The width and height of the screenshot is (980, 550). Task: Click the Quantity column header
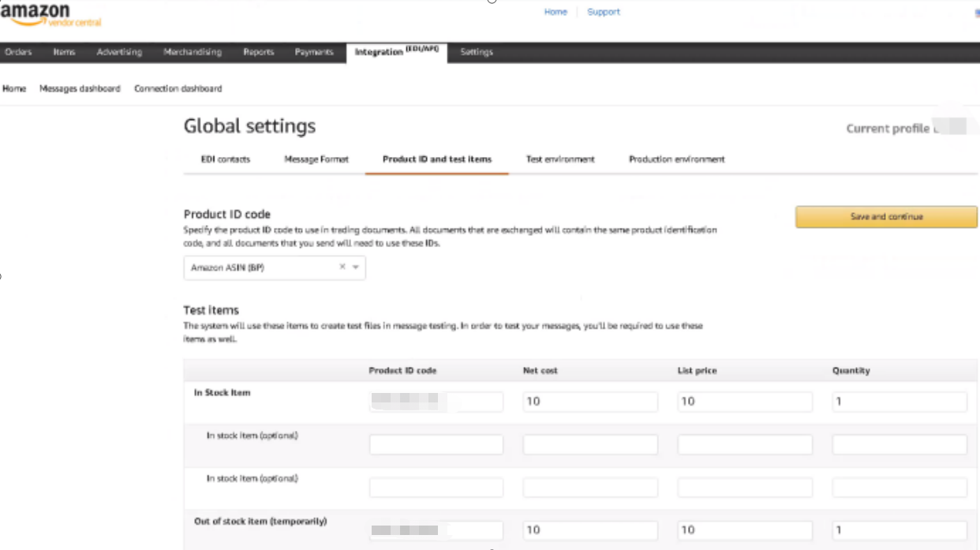click(851, 370)
